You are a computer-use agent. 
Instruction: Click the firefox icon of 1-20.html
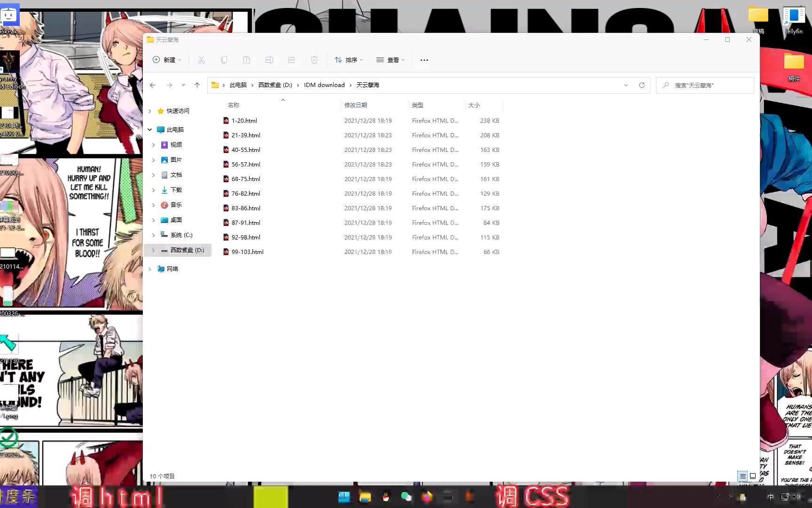pyautogui.click(x=226, y=121)
